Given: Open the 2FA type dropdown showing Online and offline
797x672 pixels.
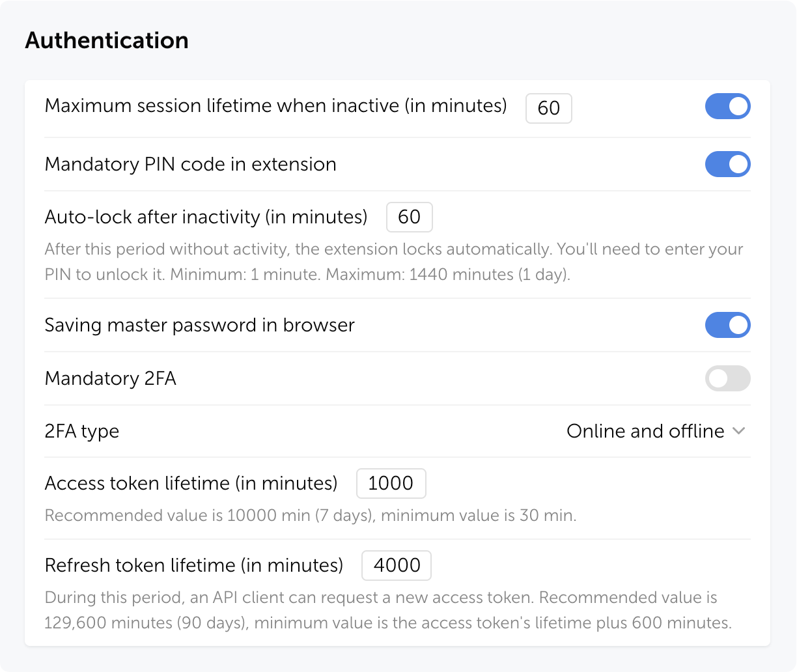Looking at the screenshot, I should click(645, 431).
